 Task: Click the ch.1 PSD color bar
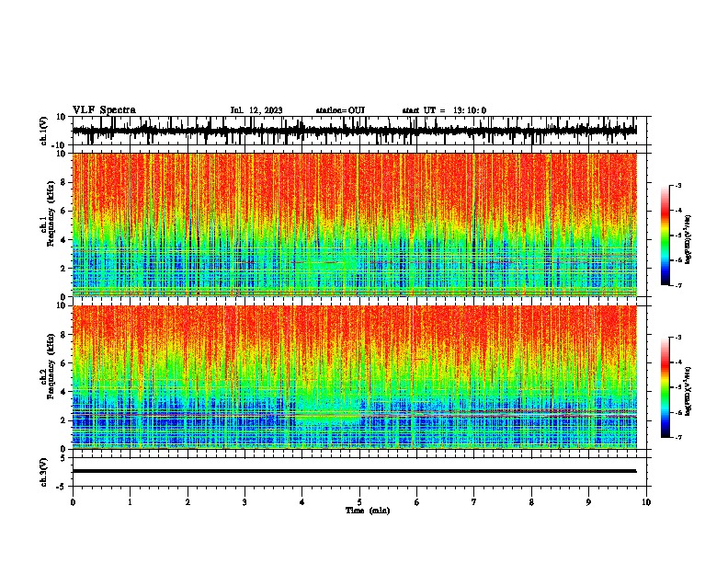tap(665, 236)
